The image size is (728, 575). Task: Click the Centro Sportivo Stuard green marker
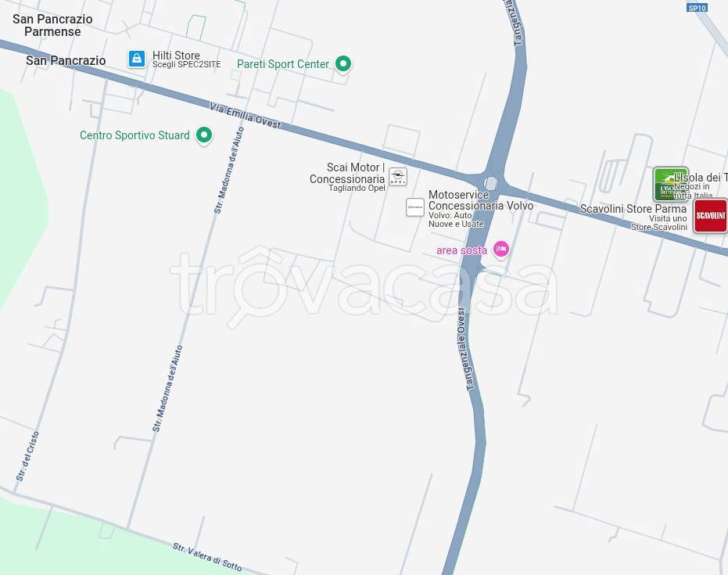[204, 135]
